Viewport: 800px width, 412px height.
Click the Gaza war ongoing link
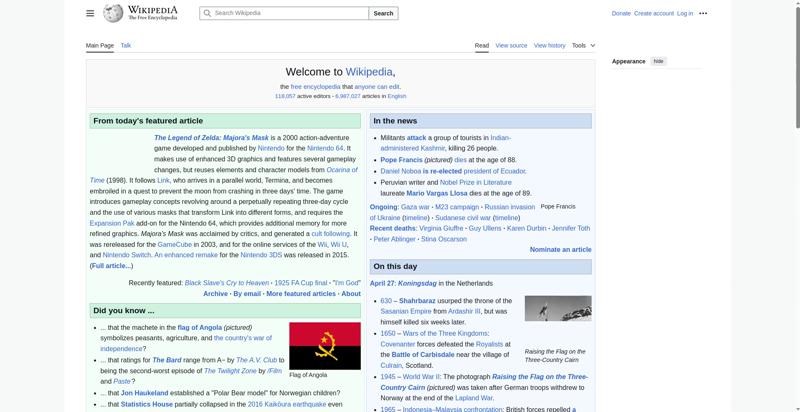point(415,207)
